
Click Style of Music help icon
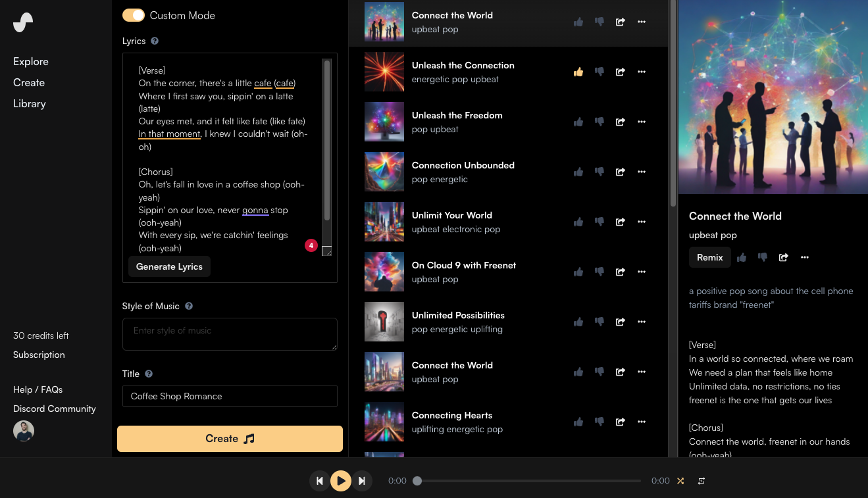point(189,306)
